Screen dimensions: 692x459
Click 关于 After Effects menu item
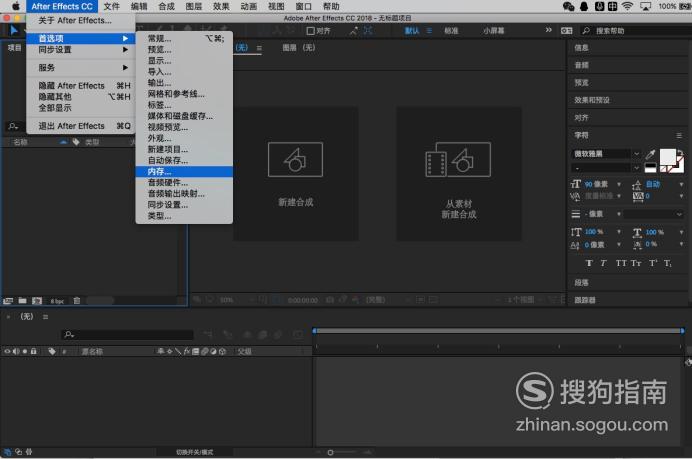(80, 20)
